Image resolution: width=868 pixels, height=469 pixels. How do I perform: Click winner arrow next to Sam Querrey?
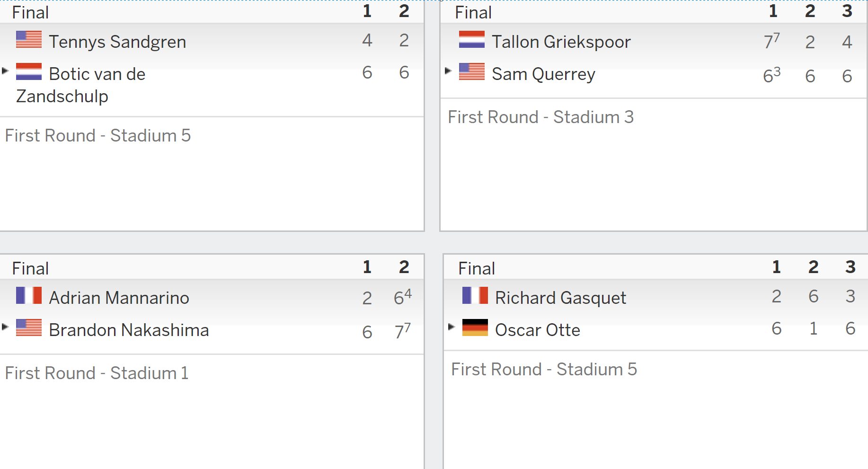coord(448,71)
